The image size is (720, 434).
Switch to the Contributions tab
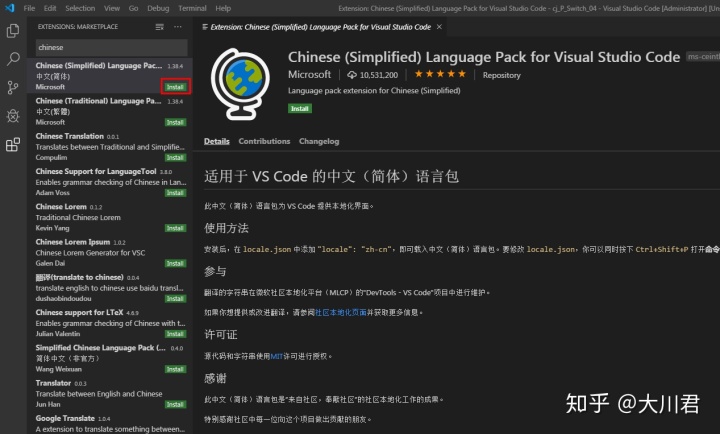264,141
